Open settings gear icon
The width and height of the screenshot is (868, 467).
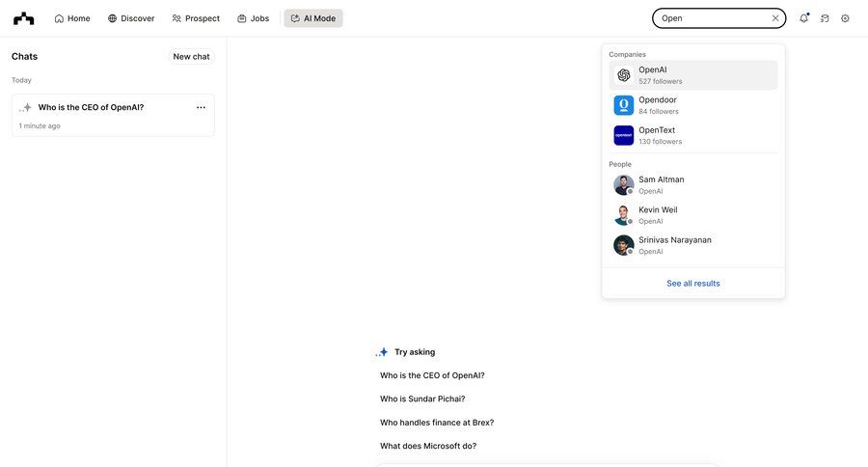tap(845, 18)
